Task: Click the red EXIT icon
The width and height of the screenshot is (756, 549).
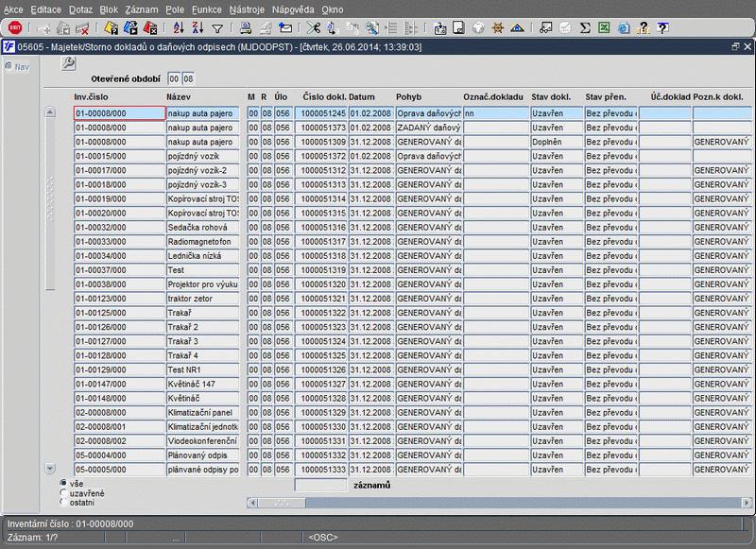Action: tap(15, 28)
